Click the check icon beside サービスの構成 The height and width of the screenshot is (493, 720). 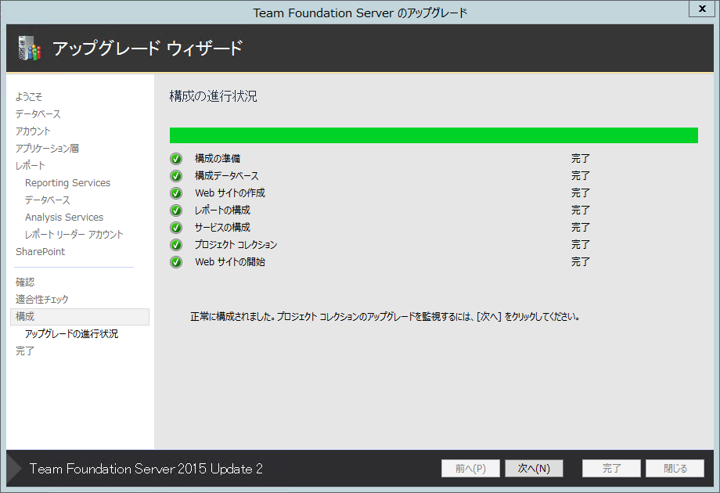pos(176,228)
